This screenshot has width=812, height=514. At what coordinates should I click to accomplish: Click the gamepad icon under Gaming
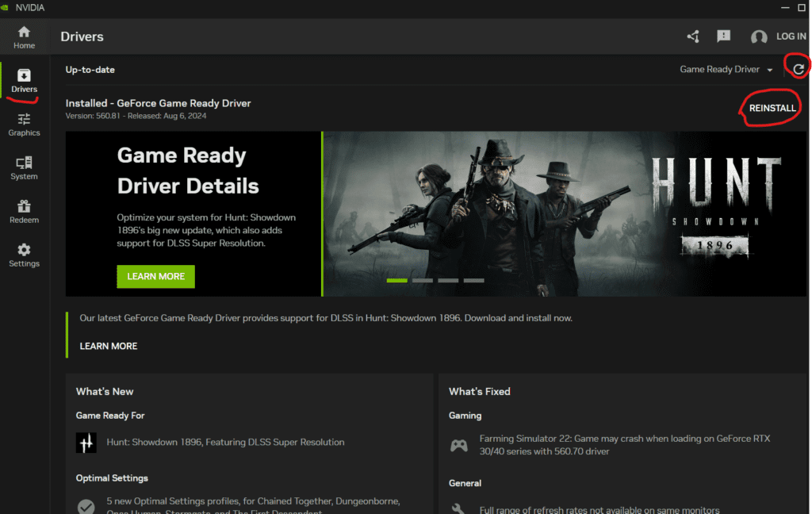459,445
